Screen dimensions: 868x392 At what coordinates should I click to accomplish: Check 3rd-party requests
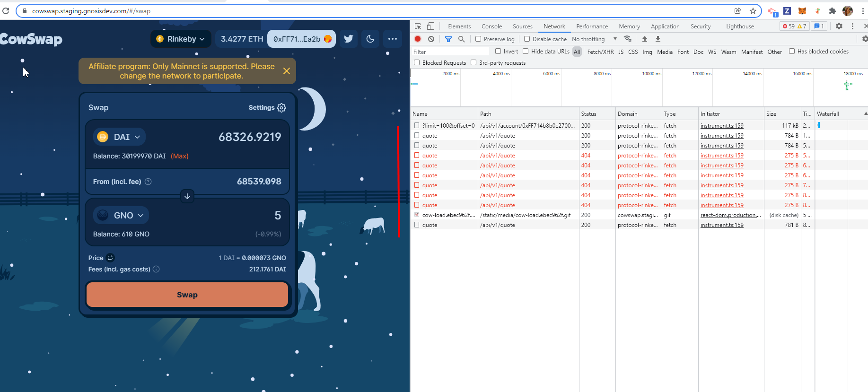(473, 62)
